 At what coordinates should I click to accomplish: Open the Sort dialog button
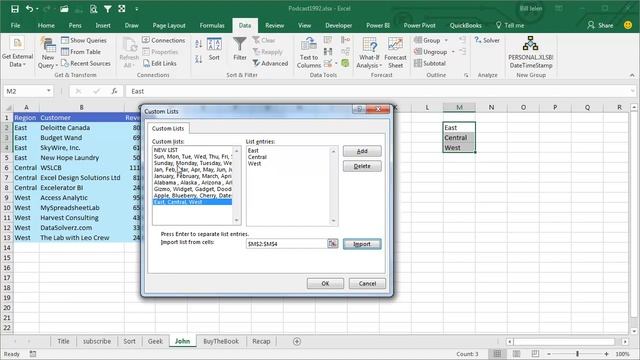point(214,50)
